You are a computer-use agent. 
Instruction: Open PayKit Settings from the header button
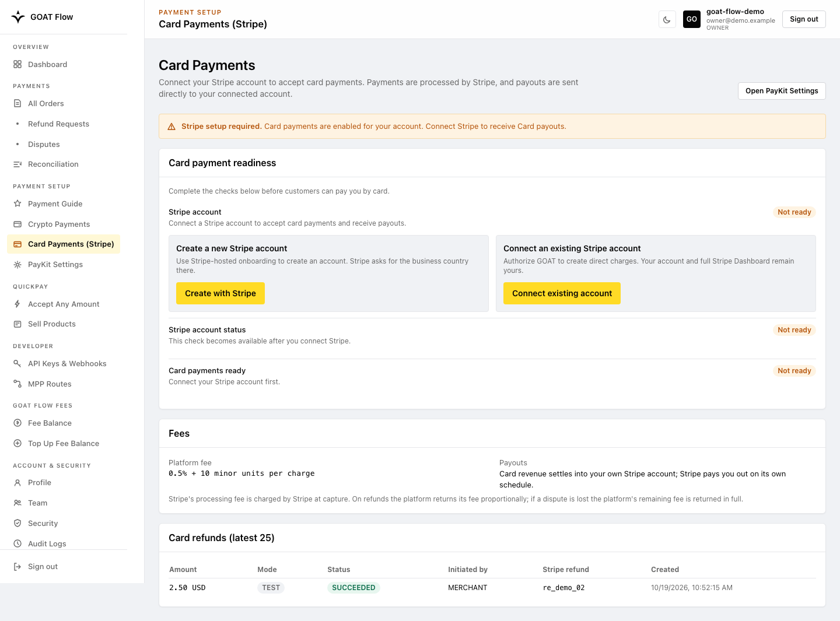(x=782, y=91)
